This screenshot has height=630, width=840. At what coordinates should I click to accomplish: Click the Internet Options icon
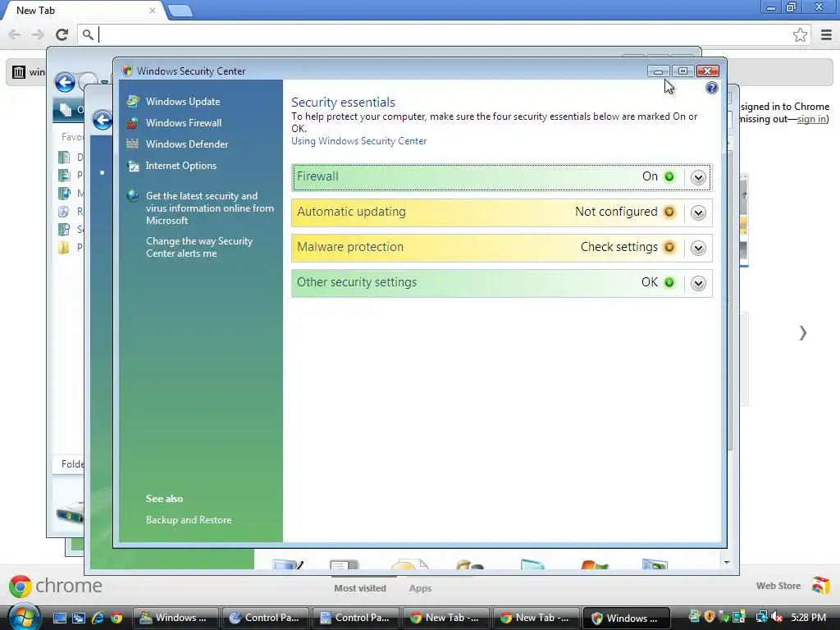click(x=133, y=166)
